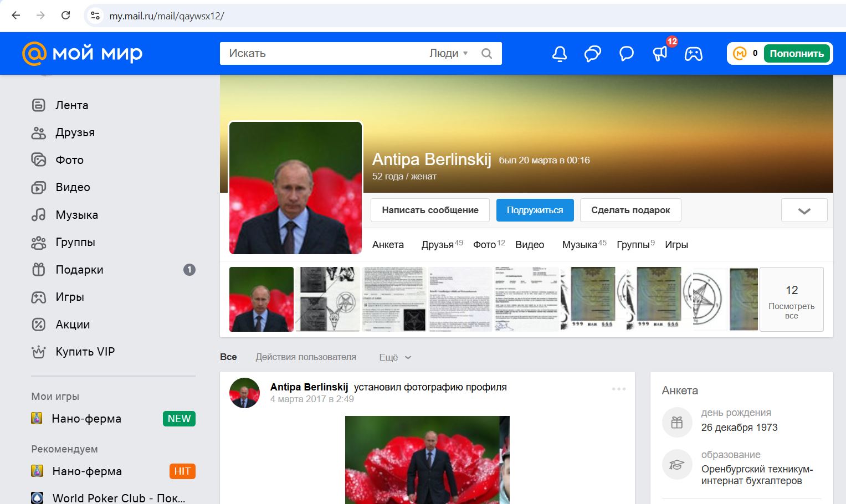Click the green Пополнить button
The image size is (846, 504).
(797, 54)
